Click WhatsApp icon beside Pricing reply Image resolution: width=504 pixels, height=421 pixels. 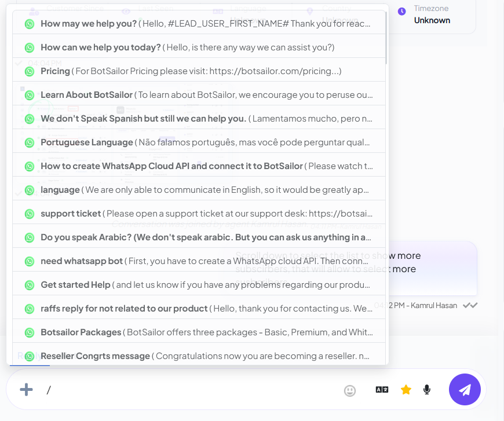click(30, 71)
